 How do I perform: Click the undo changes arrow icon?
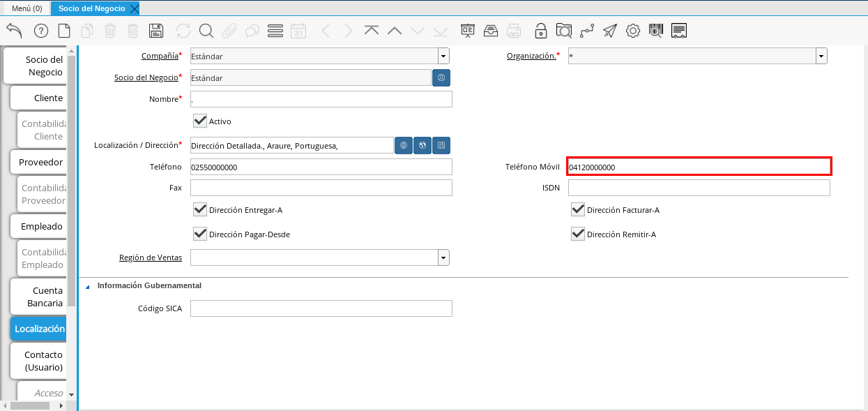click(x=14, y=31)
